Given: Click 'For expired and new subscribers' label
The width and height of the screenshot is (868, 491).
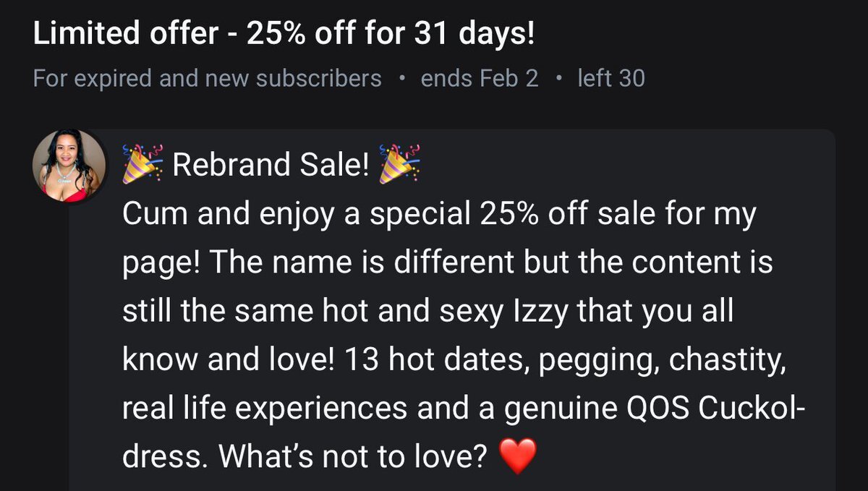Looking at the screenshot, I should (x=208, y=78).
